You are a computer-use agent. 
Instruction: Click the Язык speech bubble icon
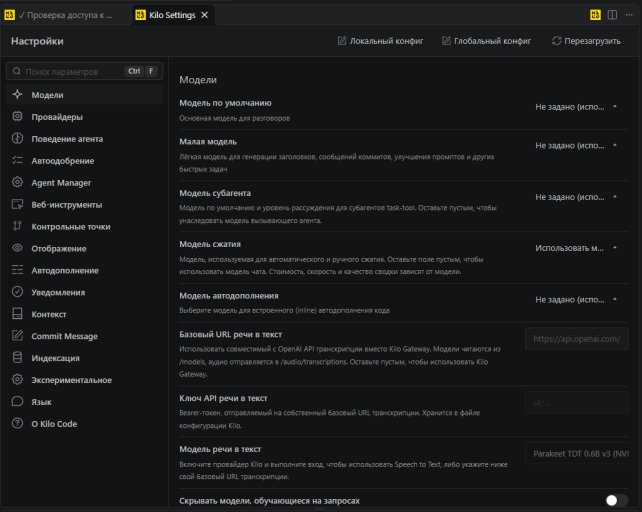pos(17,401)
